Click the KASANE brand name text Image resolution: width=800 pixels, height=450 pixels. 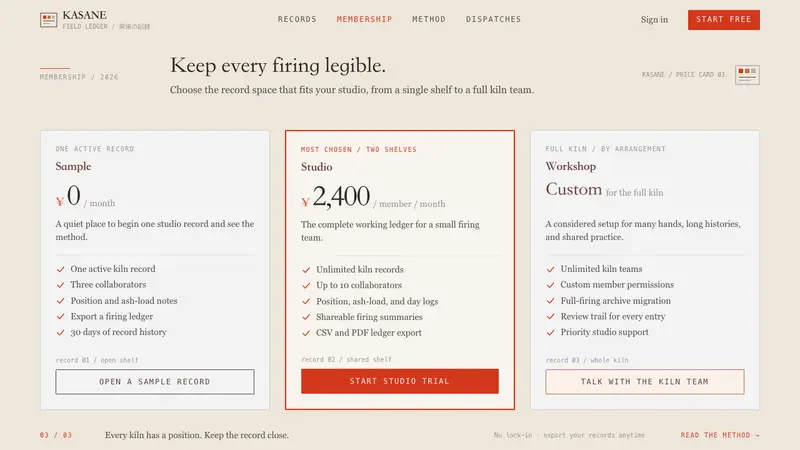coord(84,15)
